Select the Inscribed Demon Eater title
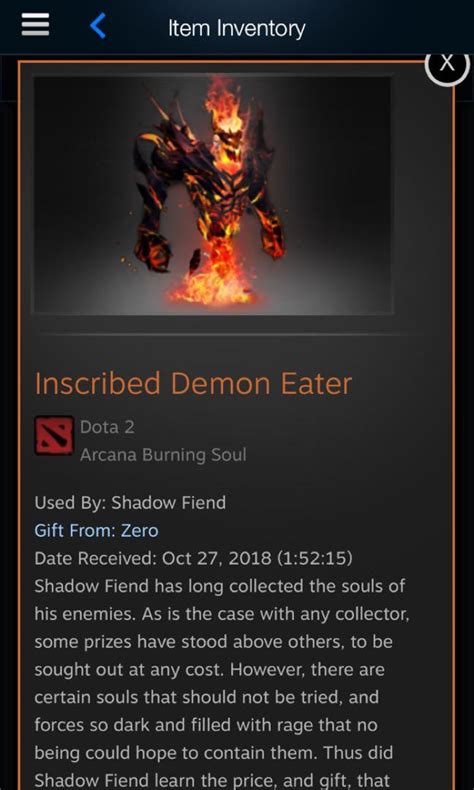The height and width of the screenshot is (790, 474). 193,384
